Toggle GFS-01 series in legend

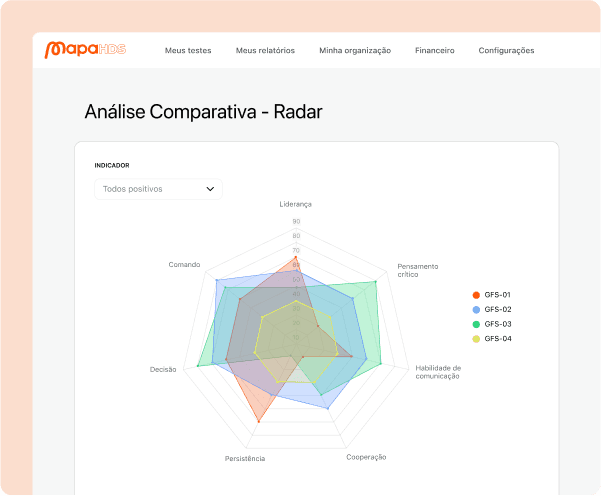pos(497,295)
